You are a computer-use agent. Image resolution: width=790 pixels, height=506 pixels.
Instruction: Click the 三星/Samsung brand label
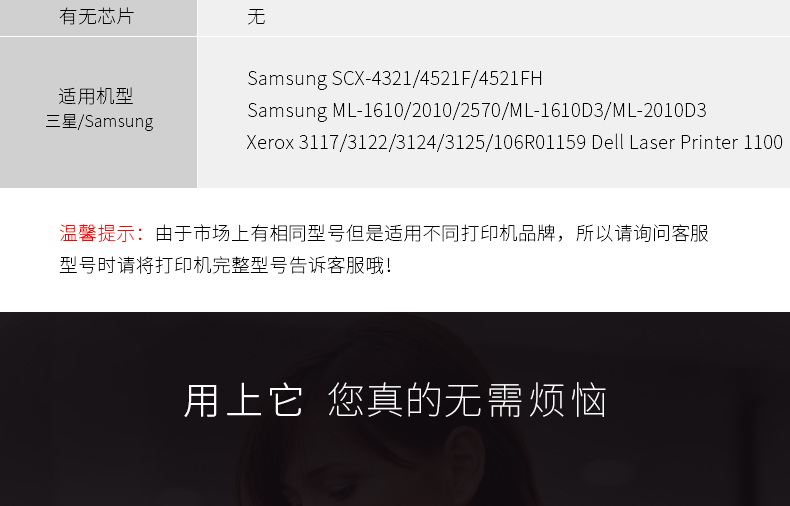[99, 121]
